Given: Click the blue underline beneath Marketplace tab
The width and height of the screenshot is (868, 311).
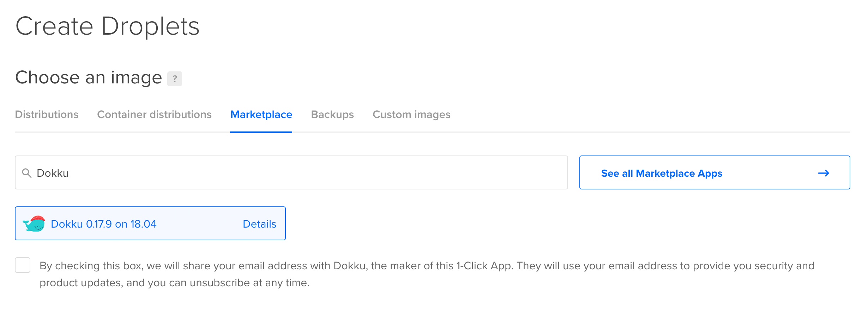Looking at the screenshot, I should click(x=261, y=132).
